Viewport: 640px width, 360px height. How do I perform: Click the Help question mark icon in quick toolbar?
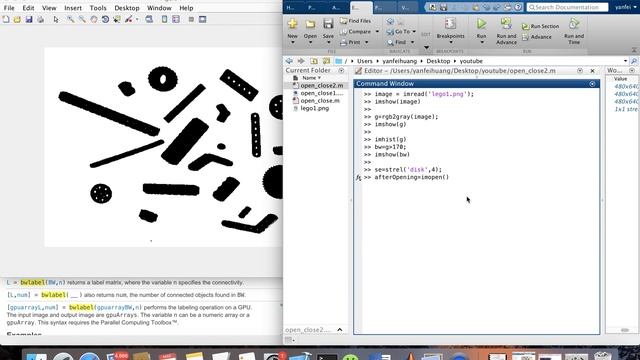click(518, 7)
